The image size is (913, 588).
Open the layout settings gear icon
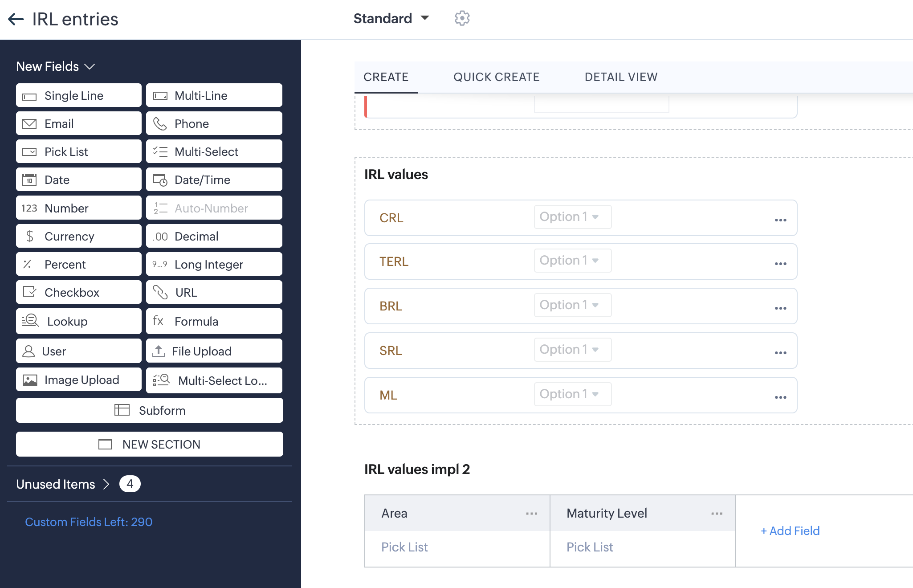pyautogui.click(x=462, y=18)
